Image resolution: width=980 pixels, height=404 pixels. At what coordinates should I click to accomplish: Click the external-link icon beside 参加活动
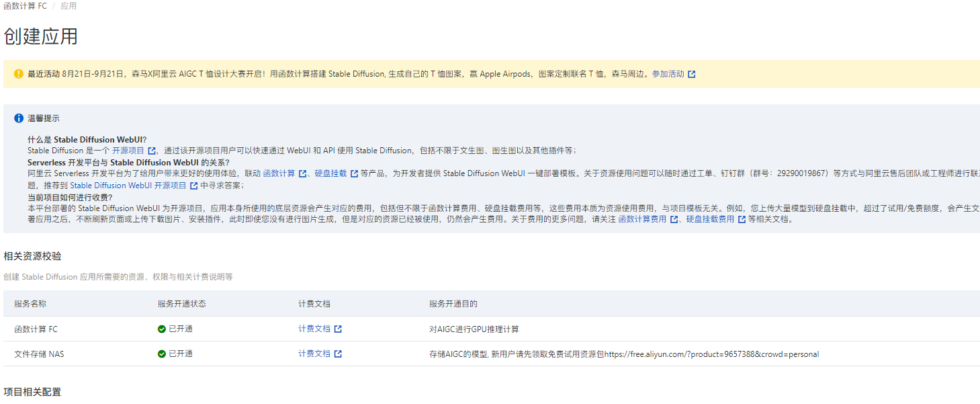coord(692,74)
